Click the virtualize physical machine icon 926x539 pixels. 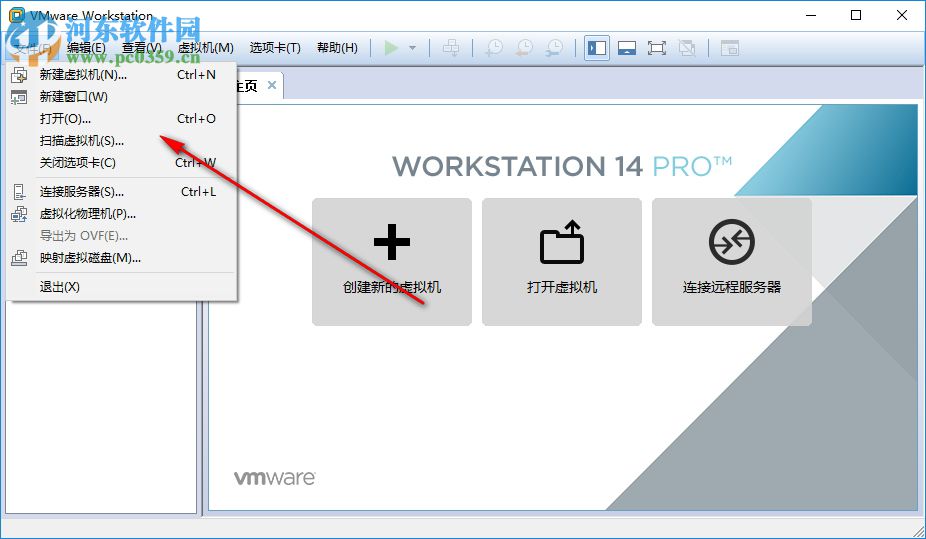[19, 214]
